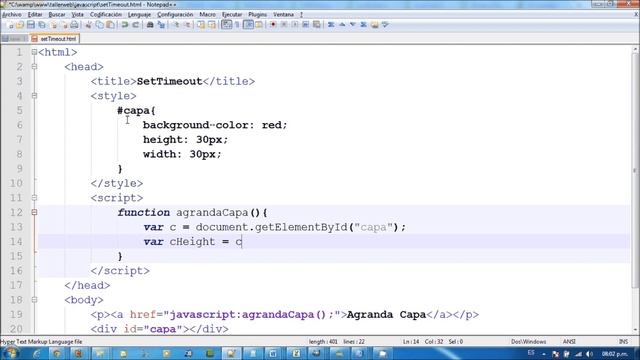Collapse the body block fold marker line 18
640x360 pixels.
34,300
